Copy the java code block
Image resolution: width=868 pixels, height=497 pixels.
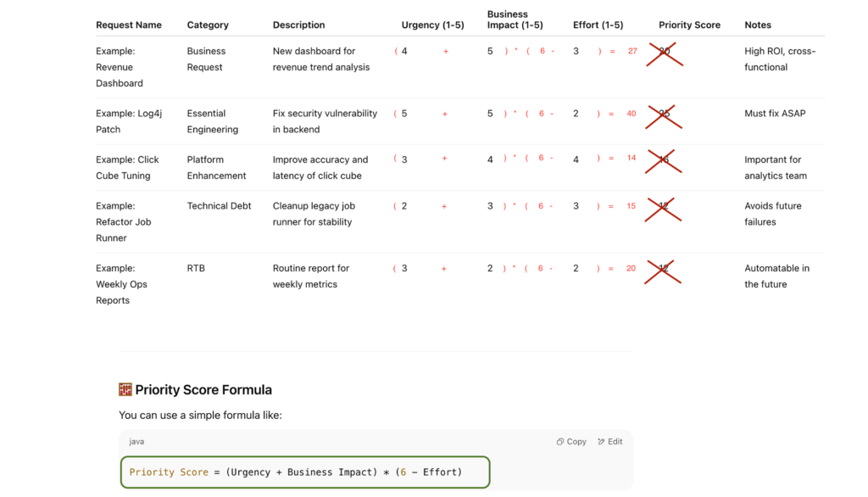(x=571, y=442)
